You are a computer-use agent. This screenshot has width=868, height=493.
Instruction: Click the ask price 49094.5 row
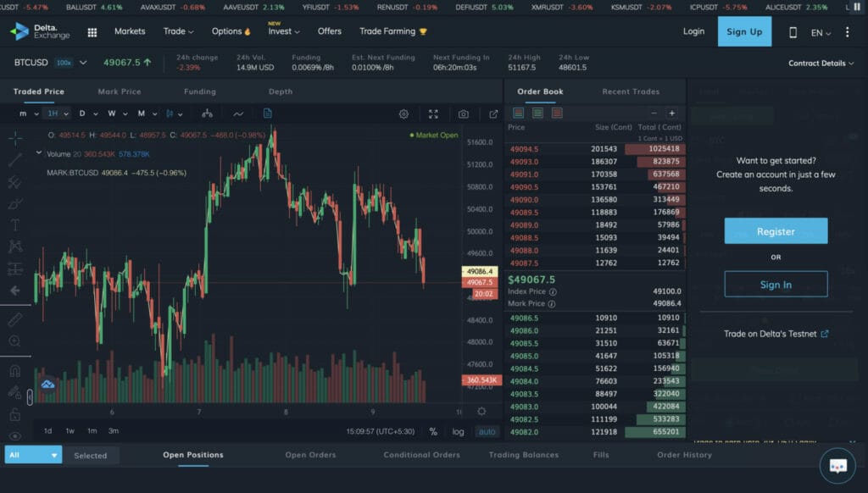tap(596, 149)
